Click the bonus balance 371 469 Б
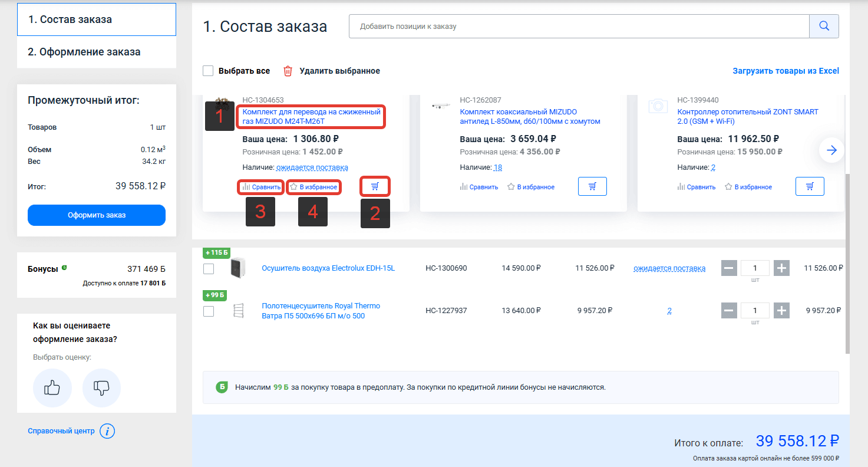The width and height of the screenshot is (868, 467). [147, 269]
